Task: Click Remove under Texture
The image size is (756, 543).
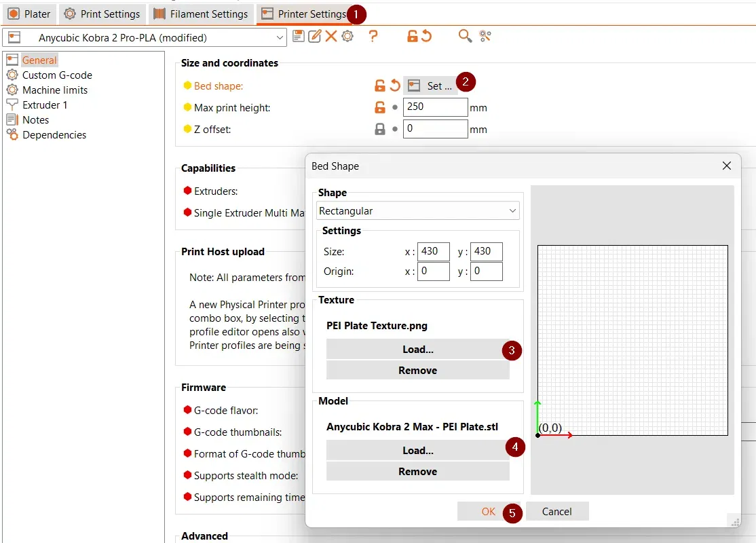Action: (x=417, y=371)
